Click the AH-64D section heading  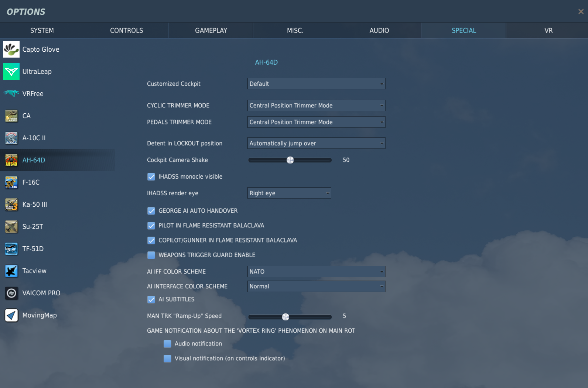point(266,62)
